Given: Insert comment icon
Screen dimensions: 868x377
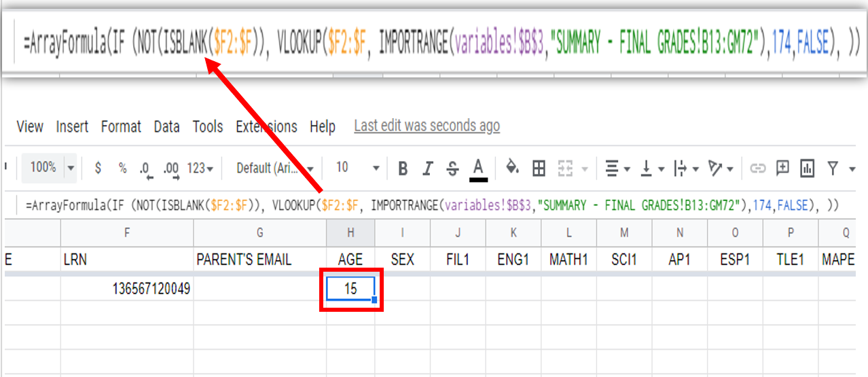Looking at the screenshot, I should point(782,168).
